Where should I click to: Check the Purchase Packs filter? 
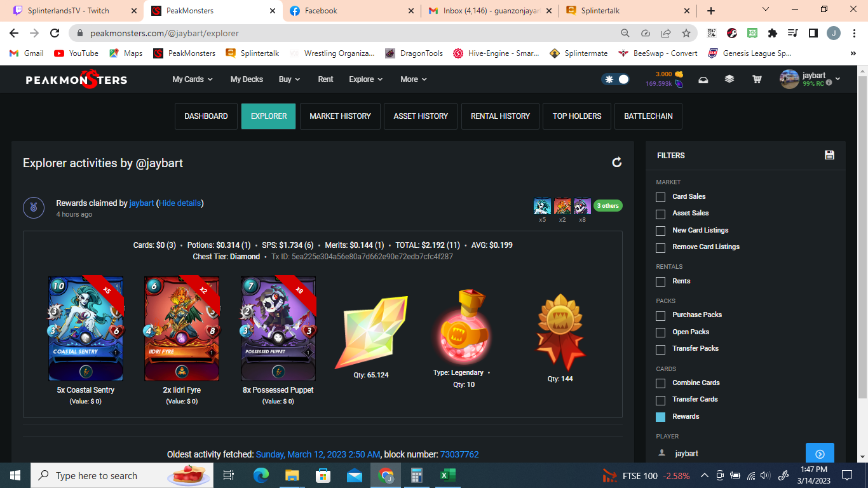pyautogui.click(x=661, y=315)
